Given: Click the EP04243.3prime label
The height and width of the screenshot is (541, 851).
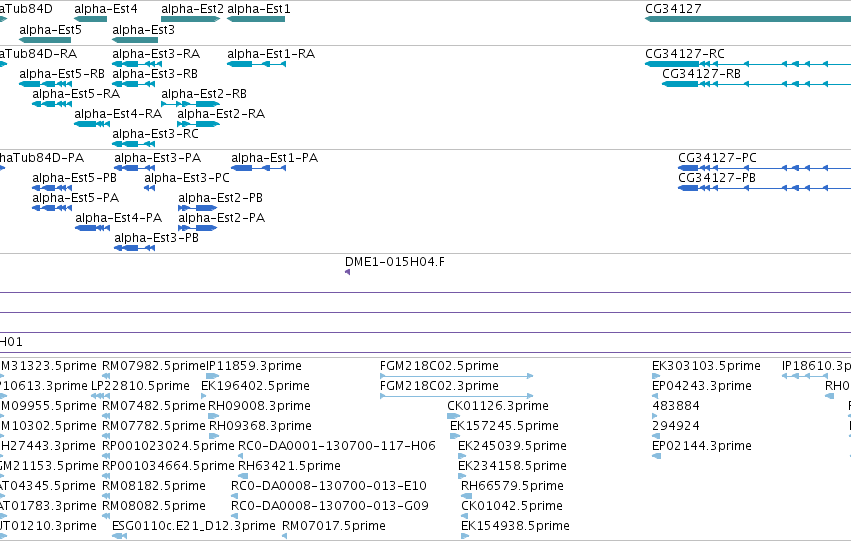Looking at the screenshot, I should pos(702,386).
